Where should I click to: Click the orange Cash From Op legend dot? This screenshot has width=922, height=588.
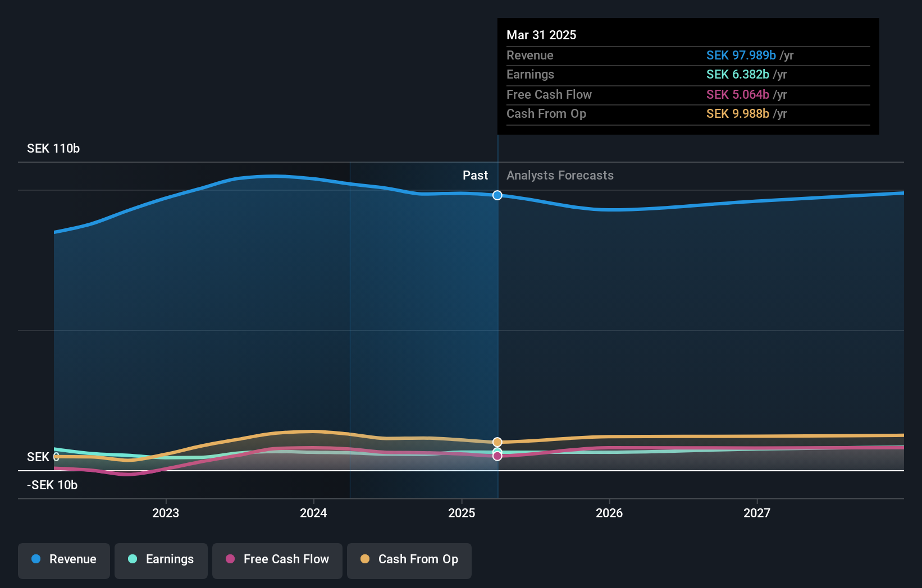(365, 559)
